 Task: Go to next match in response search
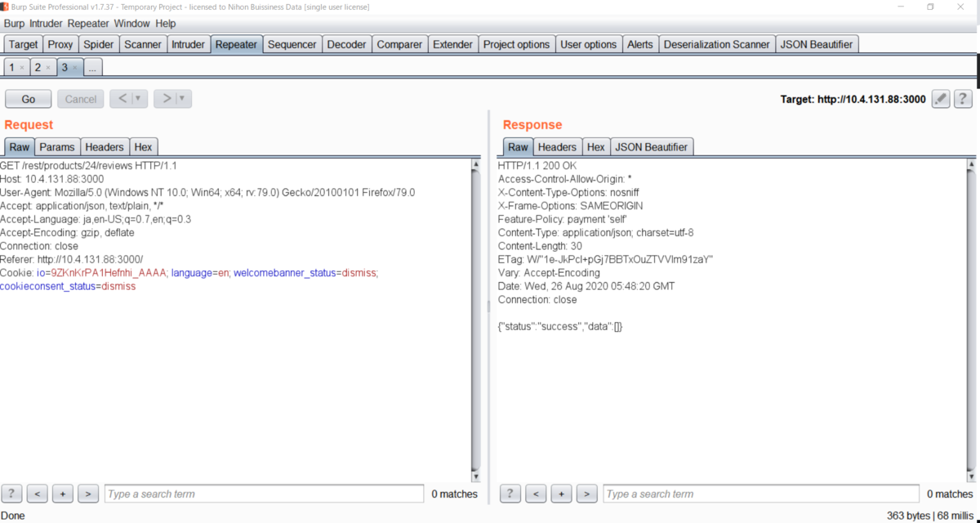click(x=586, y=494)
